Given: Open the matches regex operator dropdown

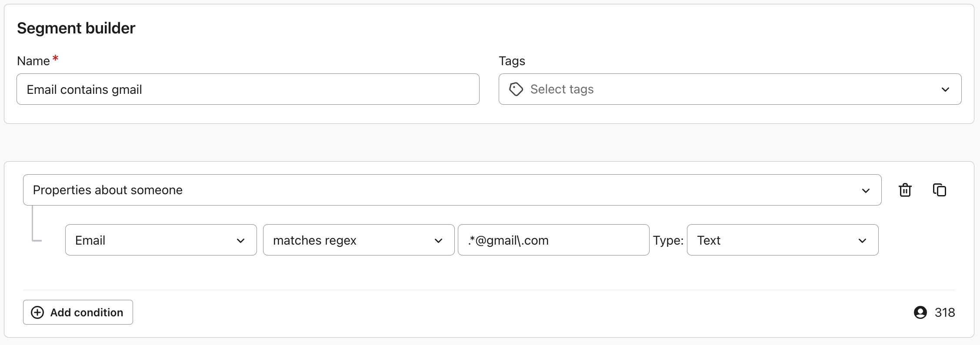Looking at the screenshot, I should [358, 240].
